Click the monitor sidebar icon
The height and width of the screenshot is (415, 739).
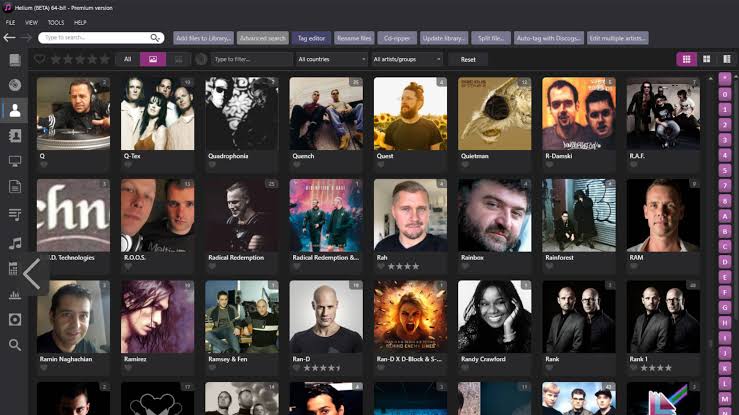(15, 161)
